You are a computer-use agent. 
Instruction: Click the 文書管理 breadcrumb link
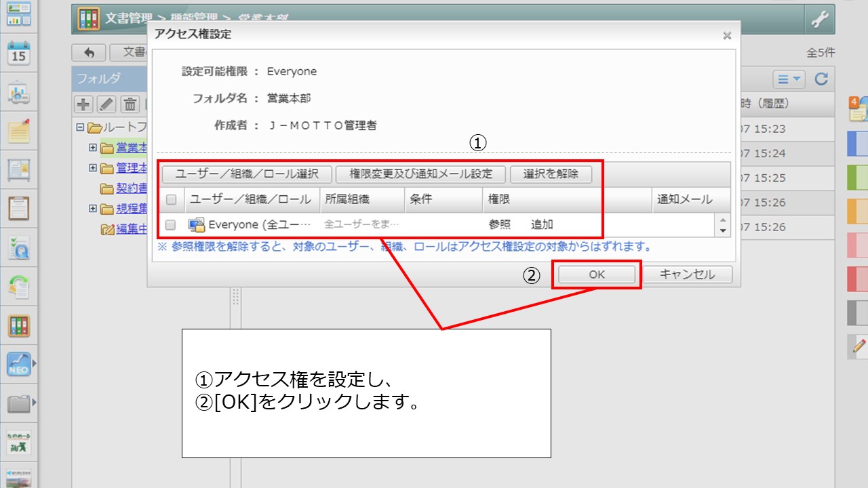point(128,19)
